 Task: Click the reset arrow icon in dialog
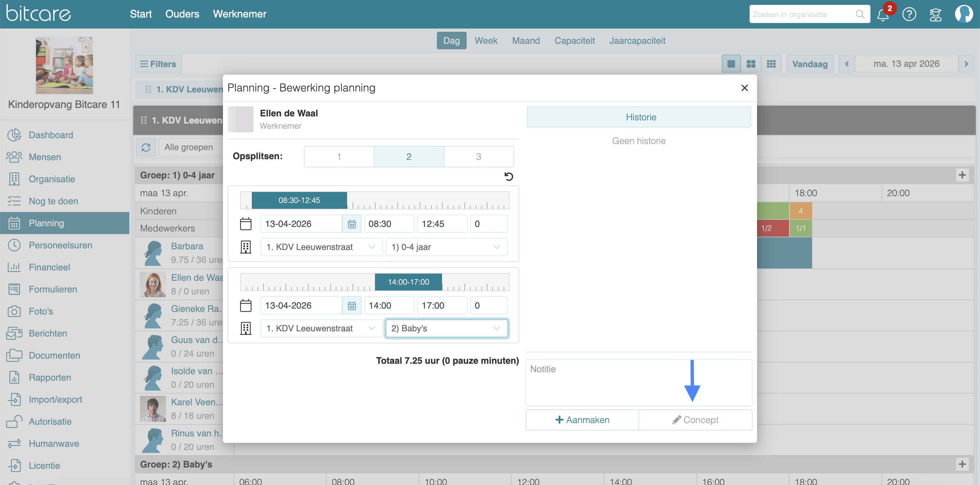508,176
